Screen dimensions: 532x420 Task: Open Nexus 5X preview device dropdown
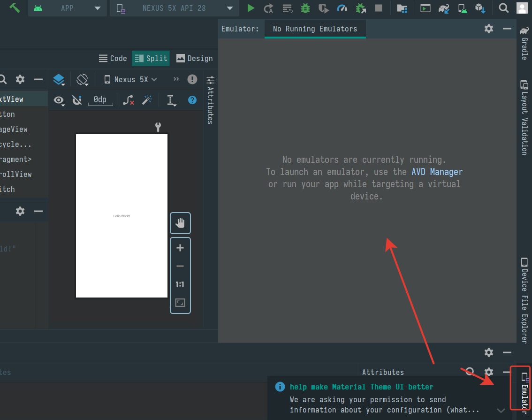coord(130,79)
